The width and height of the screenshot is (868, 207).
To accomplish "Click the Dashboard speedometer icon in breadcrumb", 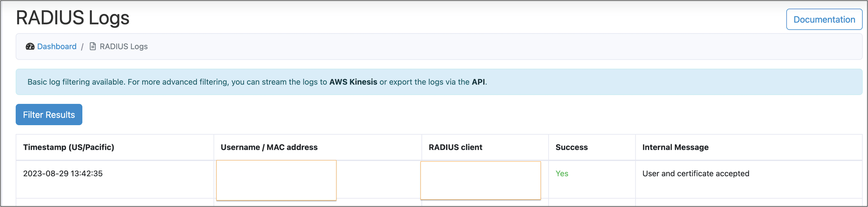I will (30, 47).
